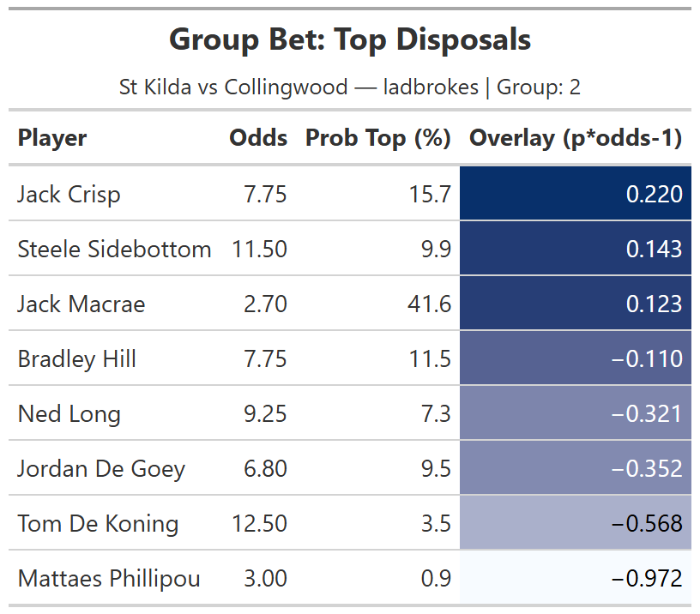Click the 41.6 probability value
700x614 pixels.
point(433,304)
